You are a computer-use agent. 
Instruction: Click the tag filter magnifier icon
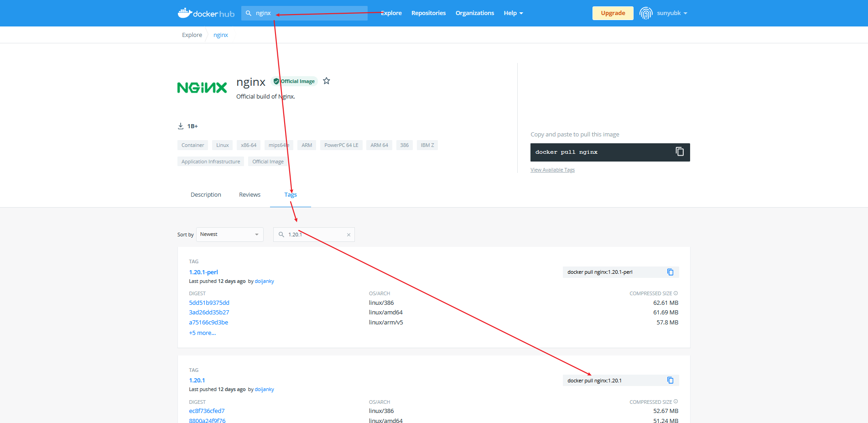click(281, 235)
